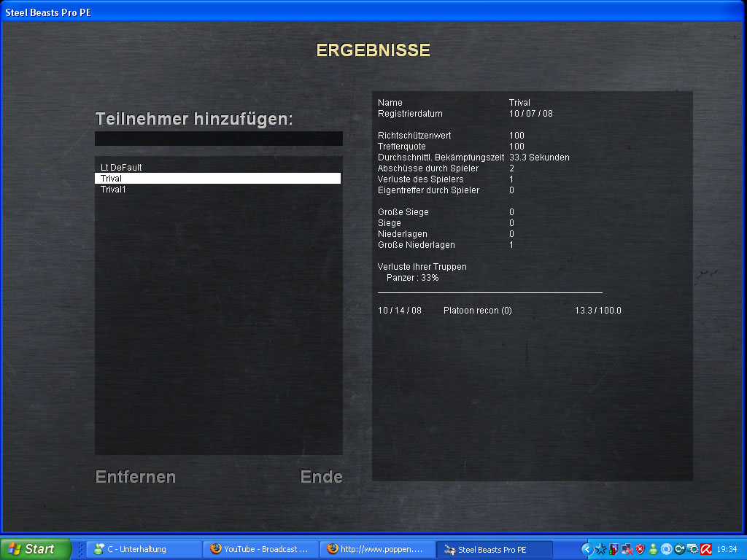Select the Platoon recon result entry
This screenshot has width=747, height=560.
click(477, 311)
